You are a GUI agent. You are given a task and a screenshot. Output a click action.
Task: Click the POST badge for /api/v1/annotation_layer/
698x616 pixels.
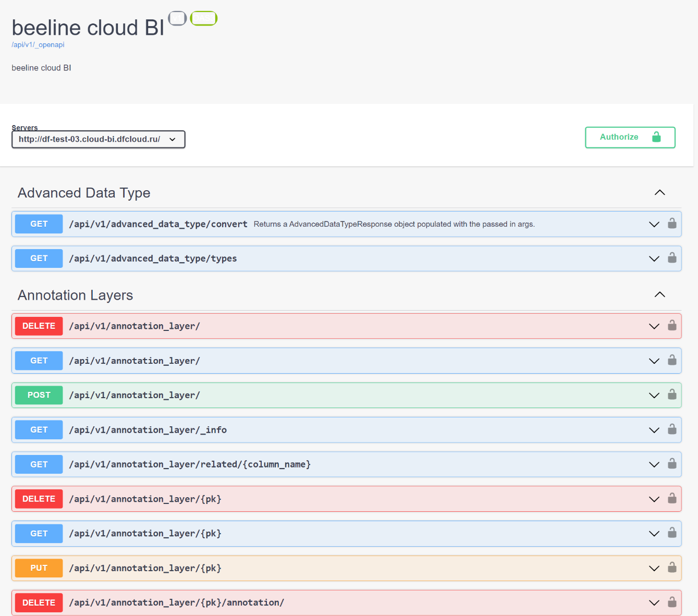pos(39,395)
